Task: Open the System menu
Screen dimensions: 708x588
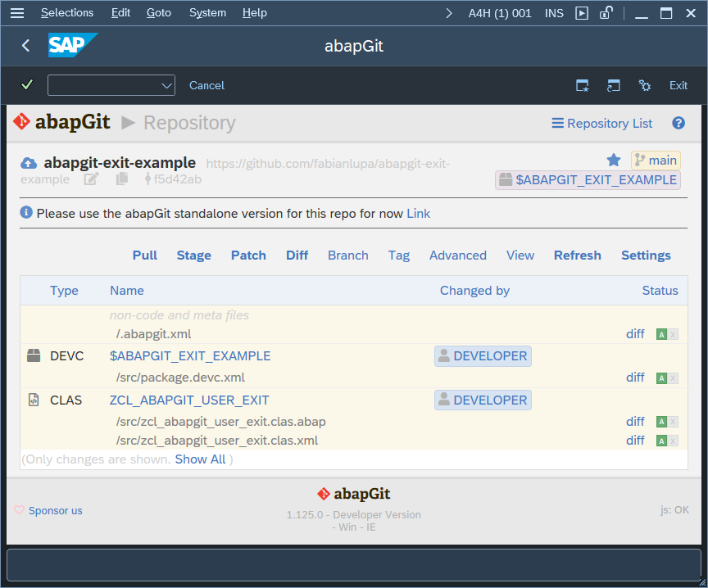Action: pyautogui.click(x=207, y=13)
